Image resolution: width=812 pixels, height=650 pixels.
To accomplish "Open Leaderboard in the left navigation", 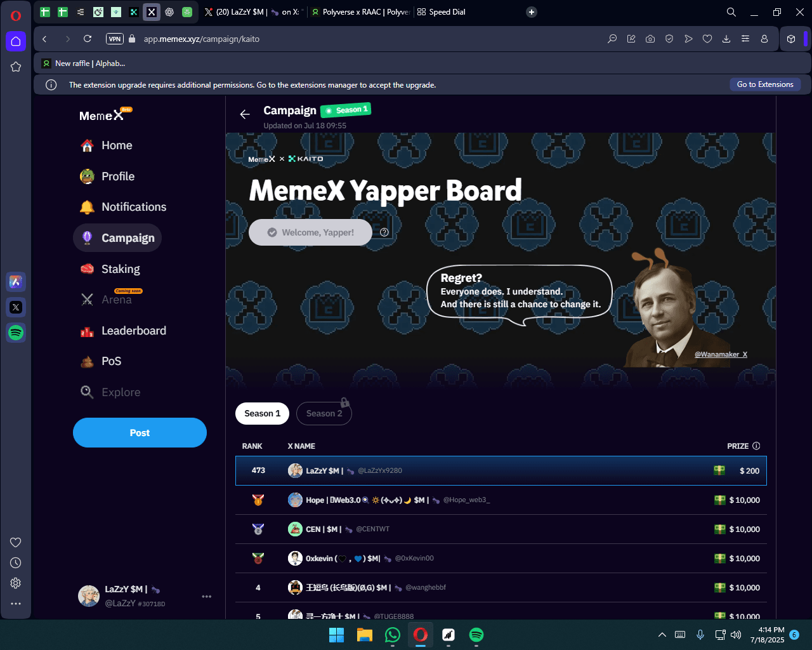I will (133, 331).
